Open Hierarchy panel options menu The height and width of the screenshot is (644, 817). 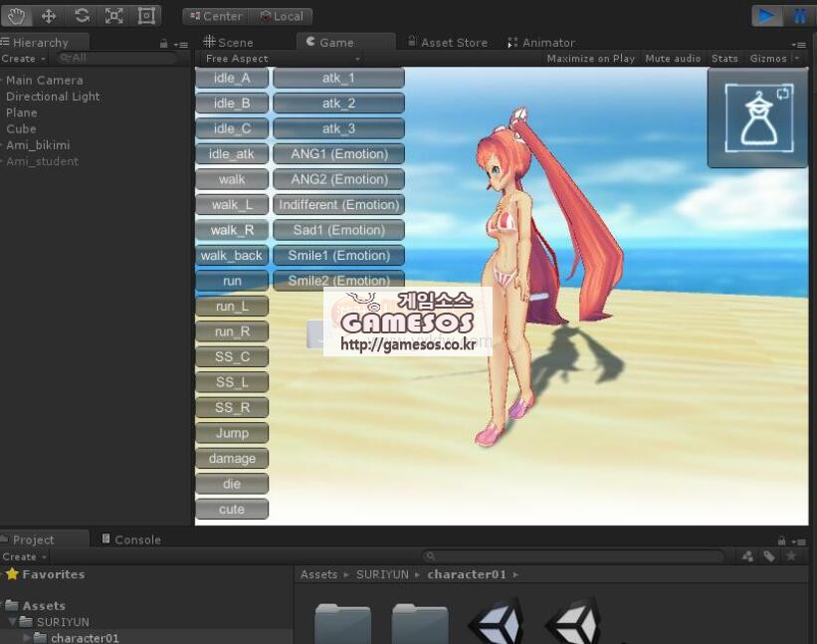[181, 44]
